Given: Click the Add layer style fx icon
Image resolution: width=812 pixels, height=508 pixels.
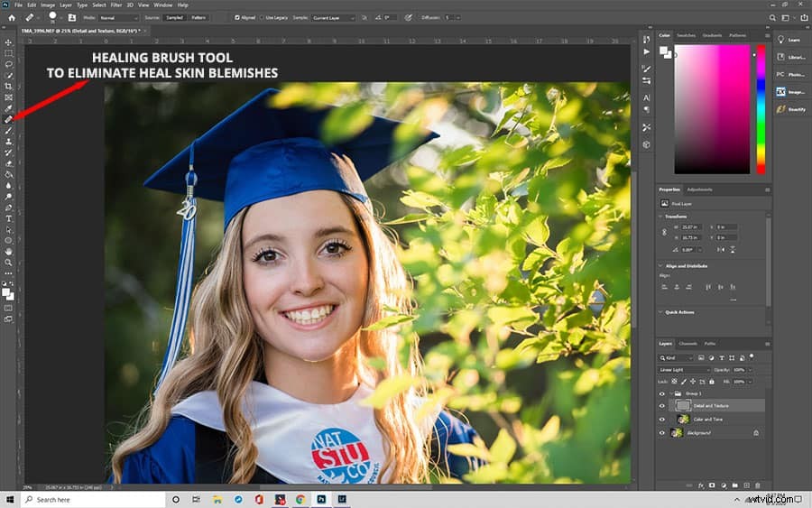Looking at the screenshot, I should click(701, 485).
